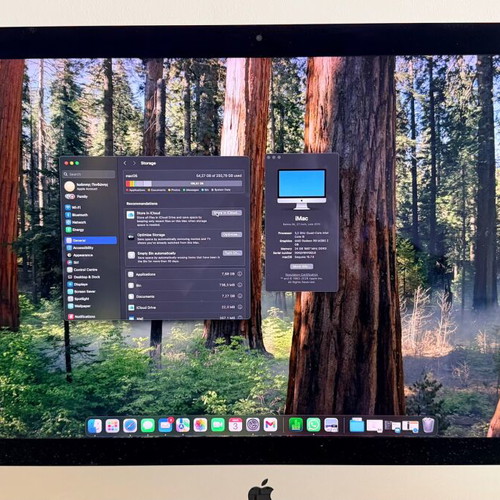500x500 pixels.
Task: Open Mail with the unread badge
Action: coord(165,426)
